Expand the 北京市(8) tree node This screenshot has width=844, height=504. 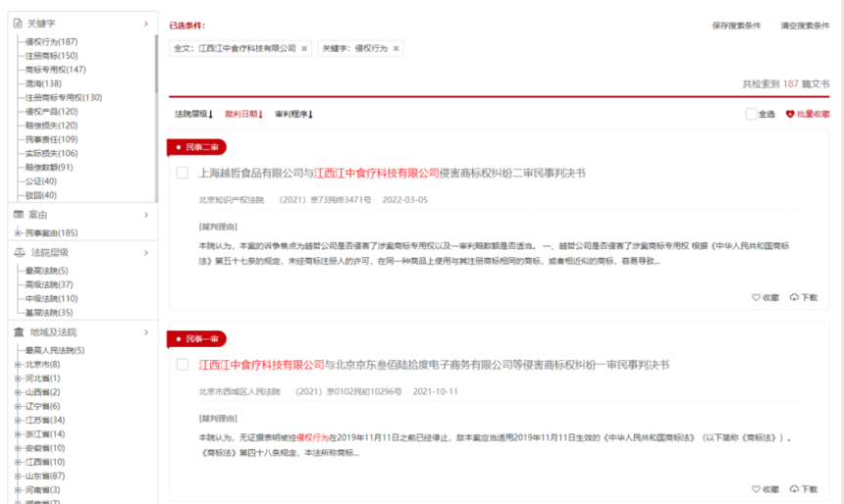(18, 364)
